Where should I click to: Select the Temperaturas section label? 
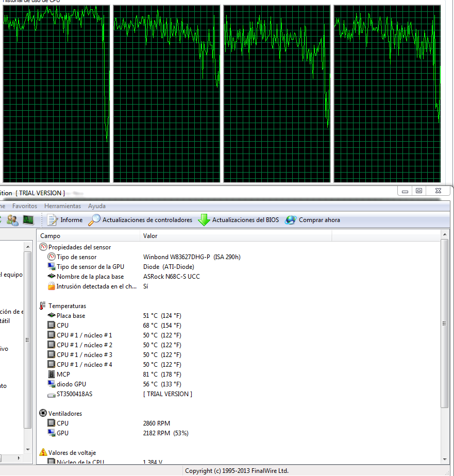coord(67,306)
